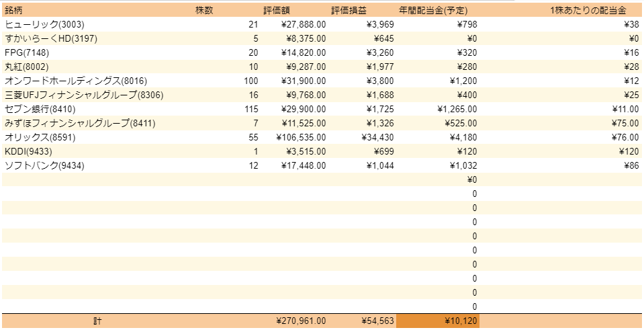Select total profit ¥54,563
The height and width of the screenshot is (330, 644).
pos(378,321)
